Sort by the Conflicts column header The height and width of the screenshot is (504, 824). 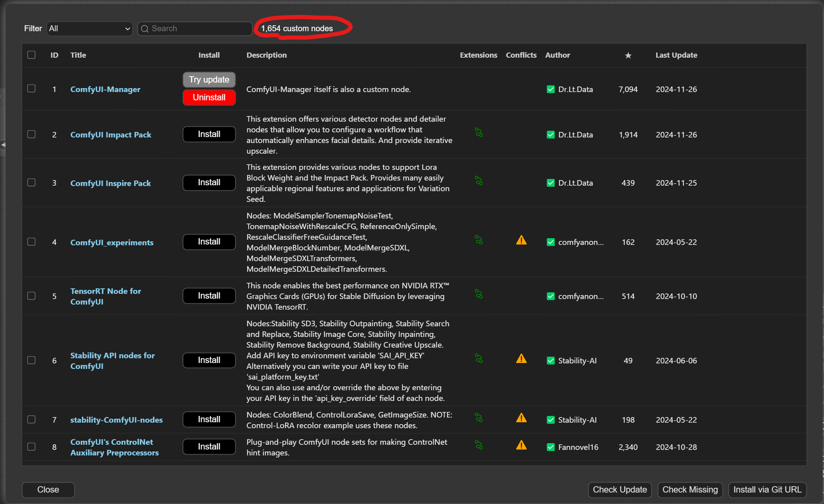pyautogui.click(x=521, y=55)
